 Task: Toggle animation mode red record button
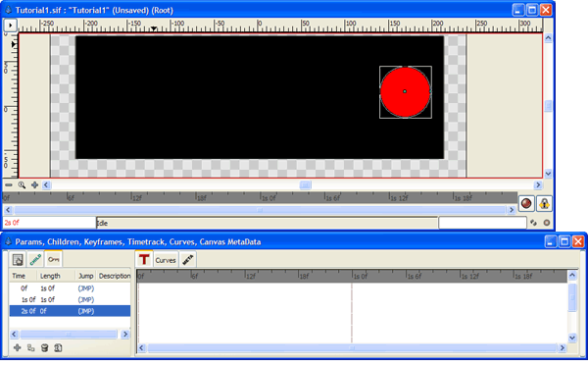point(526,203)
